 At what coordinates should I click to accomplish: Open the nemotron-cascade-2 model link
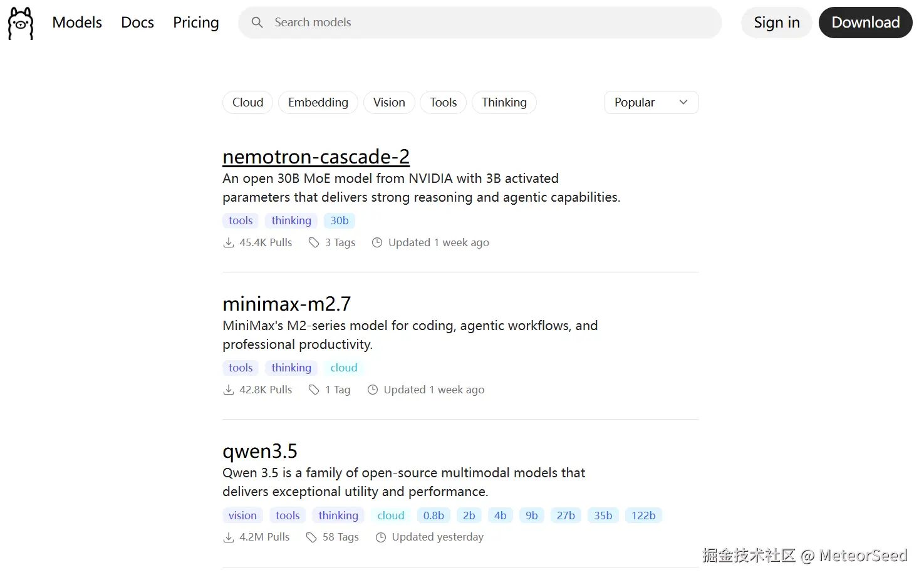pyautogui.click(x=316, y=157)
